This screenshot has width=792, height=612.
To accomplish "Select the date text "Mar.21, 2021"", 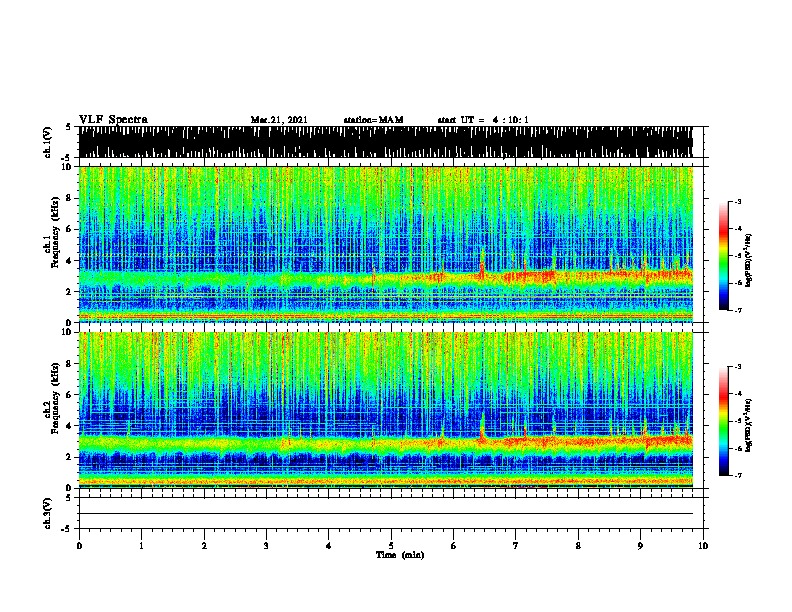I will tap(279, 120).
